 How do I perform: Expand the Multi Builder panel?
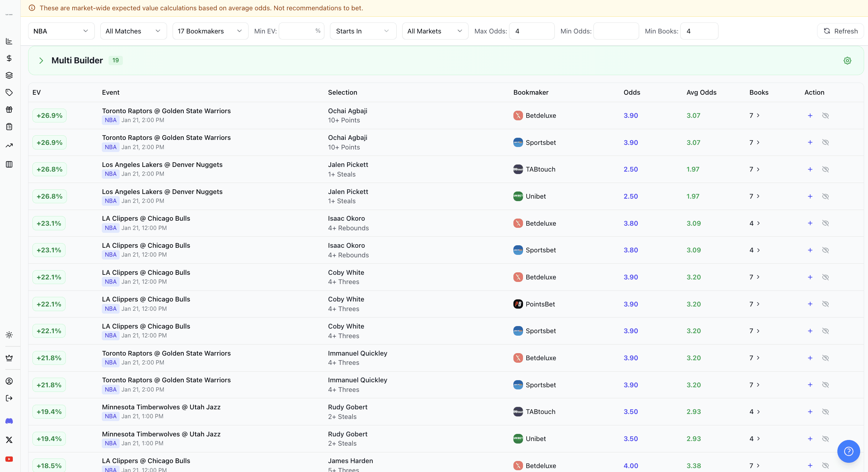point(41,61)
